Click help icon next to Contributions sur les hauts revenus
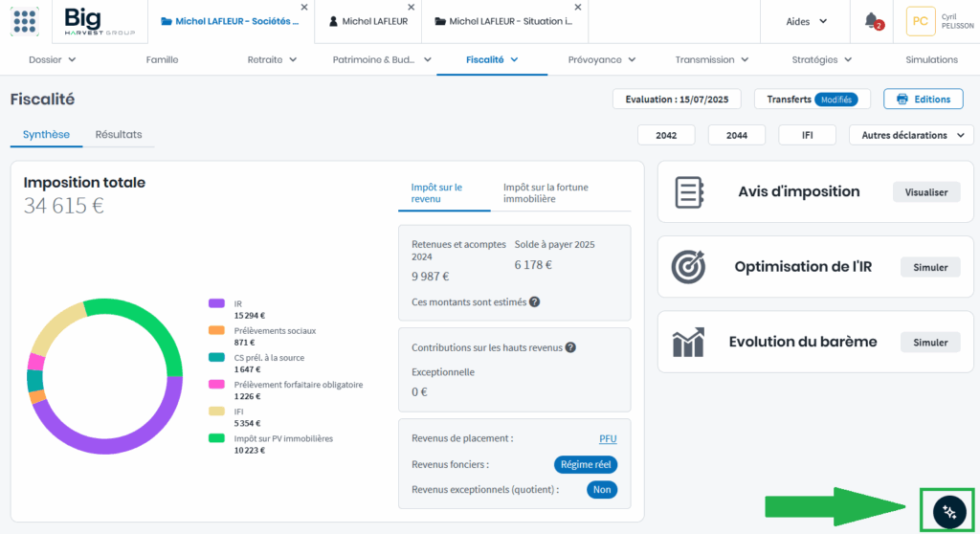The height and width of the screenshot is (534, 980). (570, 347)
